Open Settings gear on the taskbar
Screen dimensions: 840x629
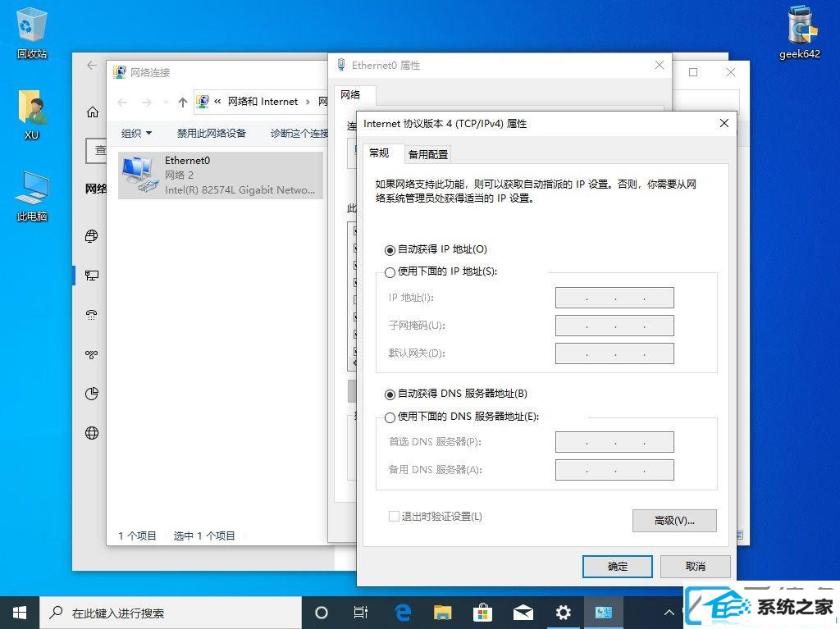(x=563, y=613)
